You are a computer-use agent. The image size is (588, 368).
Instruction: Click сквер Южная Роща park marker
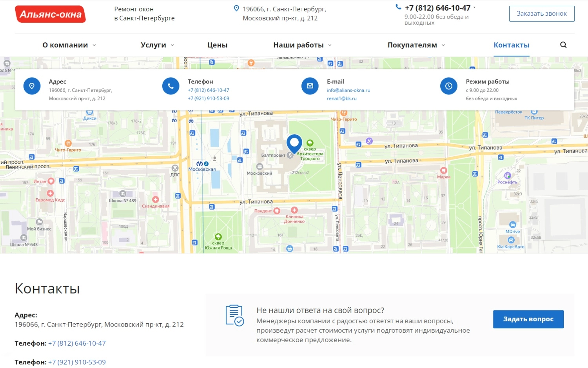click(x=218, y=237)
